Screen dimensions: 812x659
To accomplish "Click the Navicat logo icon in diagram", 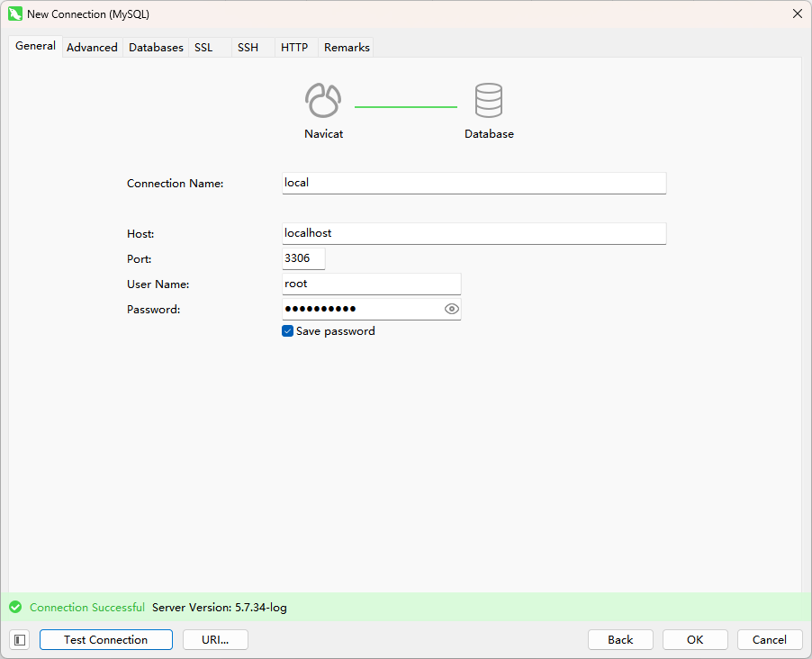I will pyautogui.click(x=323, y=101).
